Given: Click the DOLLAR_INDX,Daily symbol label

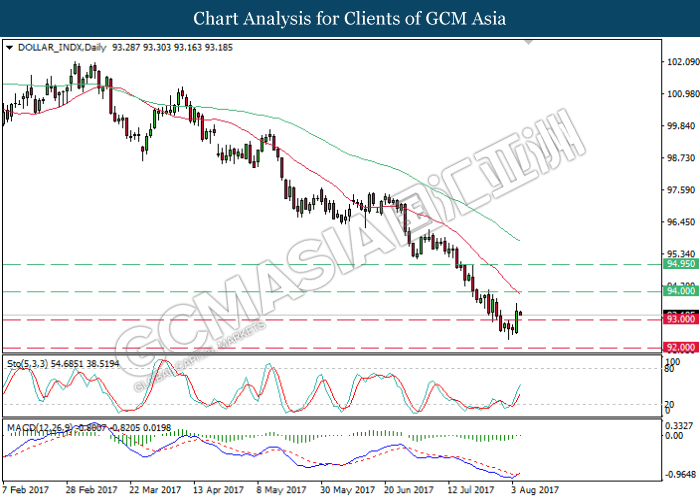Looking at the screenshot, I should pyautogui.click(x=49, y=47).
